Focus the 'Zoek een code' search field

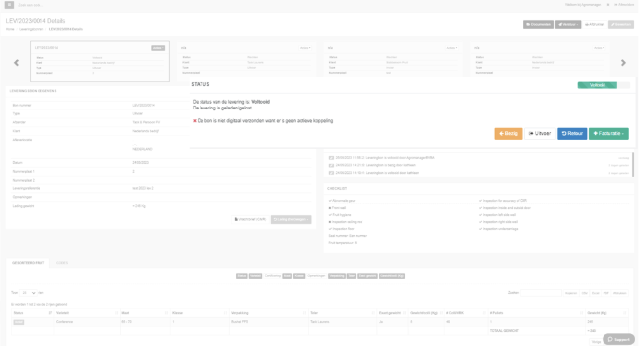(31, 5)
